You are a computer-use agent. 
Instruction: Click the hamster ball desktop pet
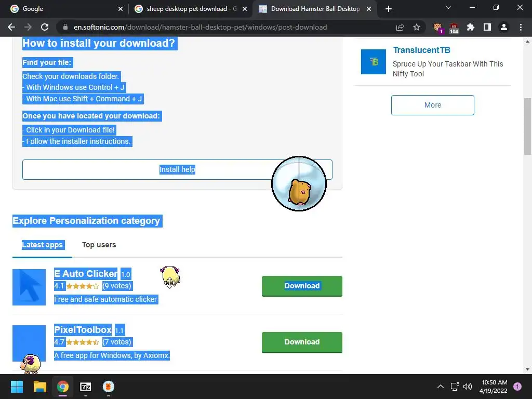(299, 183)
